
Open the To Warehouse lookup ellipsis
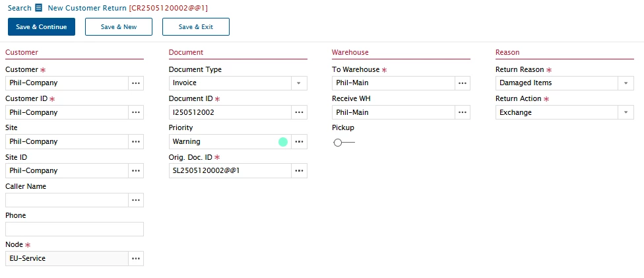pos(463,83)
